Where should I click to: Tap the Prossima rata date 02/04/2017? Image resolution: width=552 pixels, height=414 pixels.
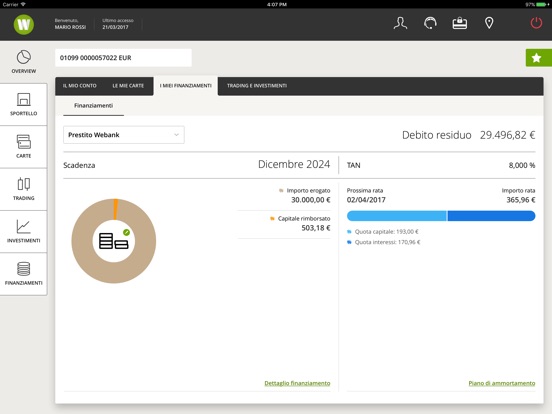tap(366, 200)
